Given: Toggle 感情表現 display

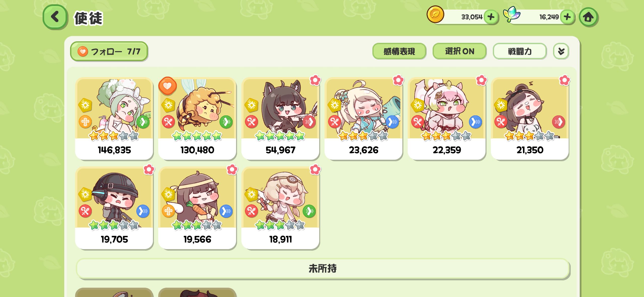Looking at the screenshot, I should (x=399, y=51).
